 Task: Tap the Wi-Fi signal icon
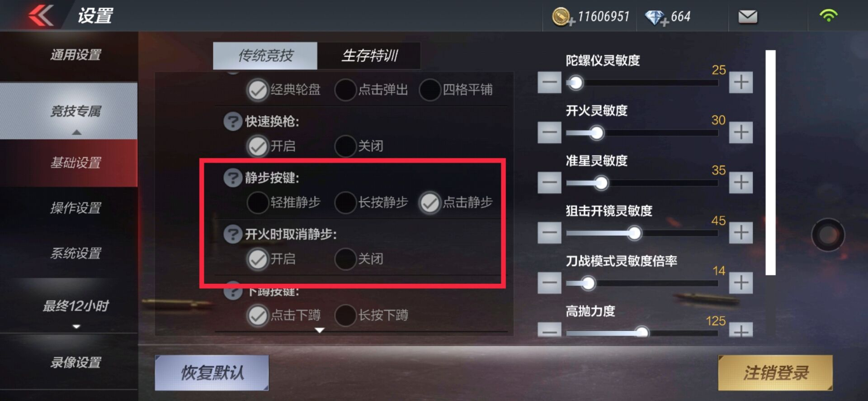(828, 16)
